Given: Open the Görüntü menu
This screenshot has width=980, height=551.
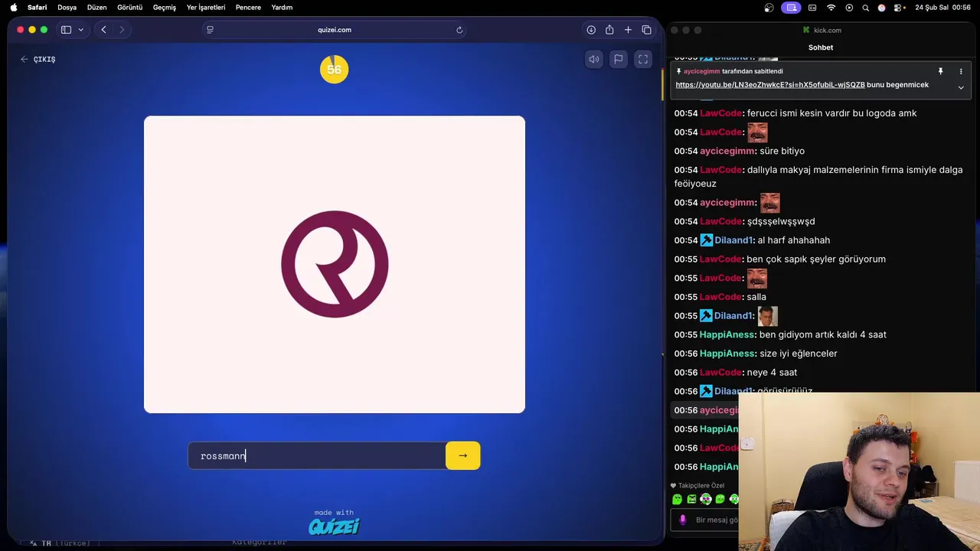Looking at the screenshot, I should [x=129, y=7].
